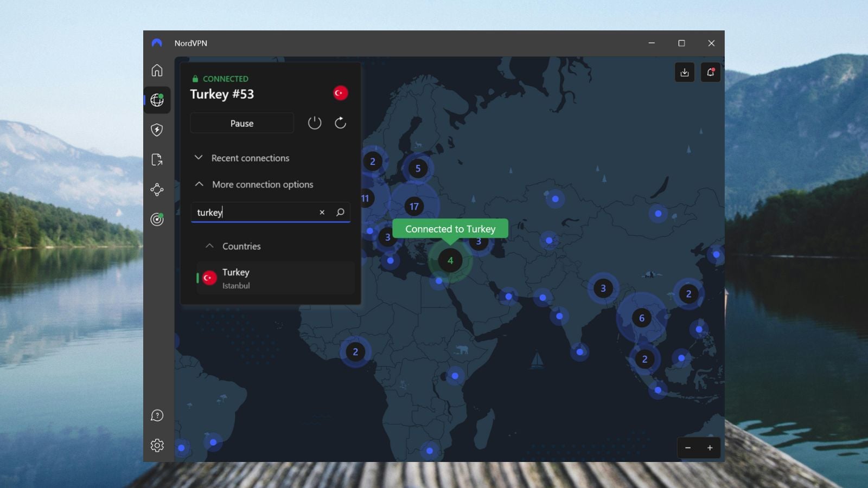Open notifications via the bell icon
868x488 pixels.
[x=710, y=72]
